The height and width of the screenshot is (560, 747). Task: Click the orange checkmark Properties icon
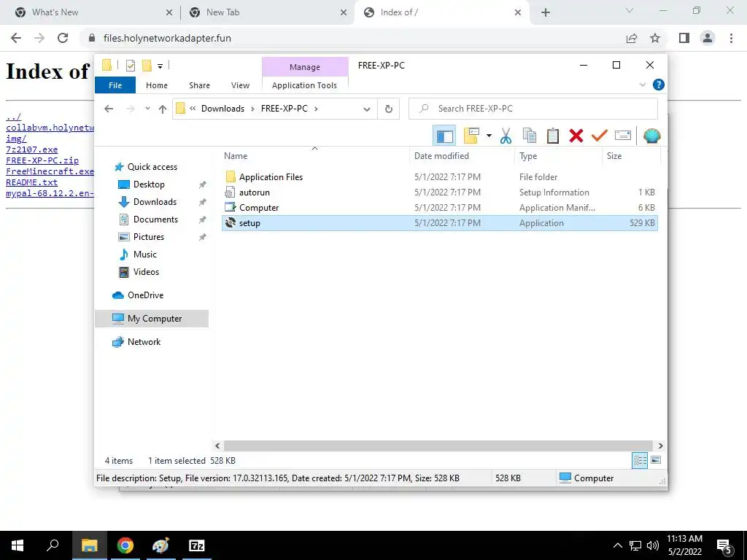tap(600, 136)
